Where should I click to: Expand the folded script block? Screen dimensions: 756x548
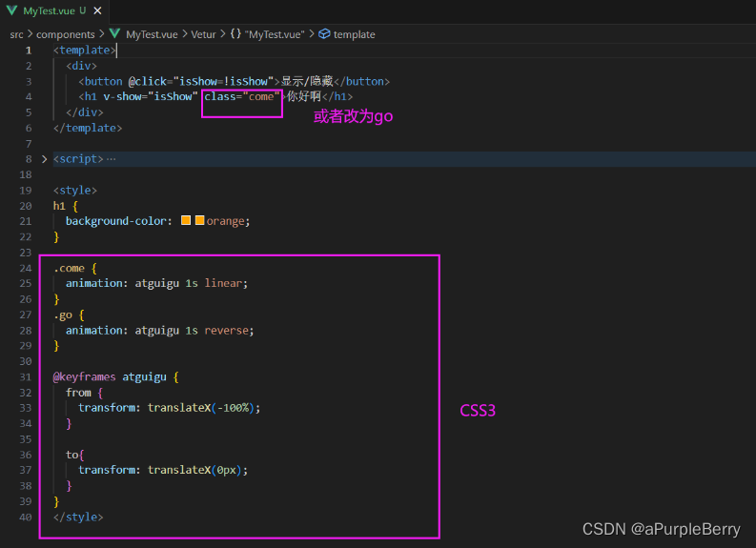(x=45, y=159)
